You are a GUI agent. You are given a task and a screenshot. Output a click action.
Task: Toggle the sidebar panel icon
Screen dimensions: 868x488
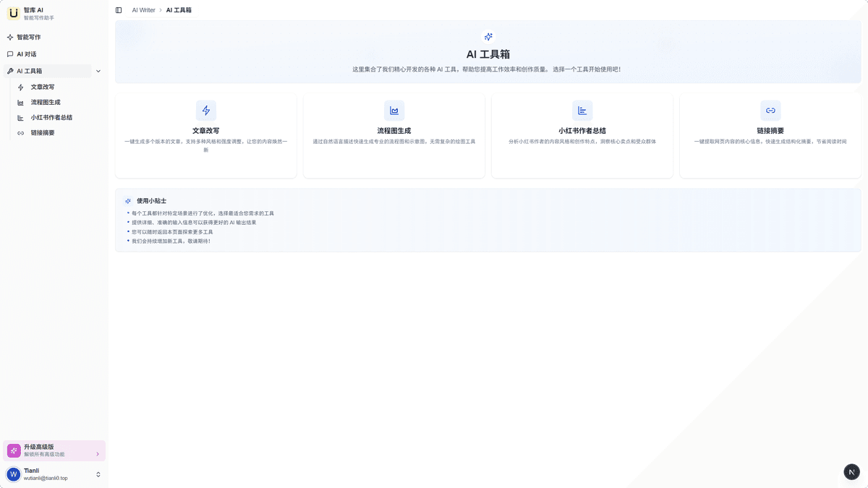(x=119, y=10)
